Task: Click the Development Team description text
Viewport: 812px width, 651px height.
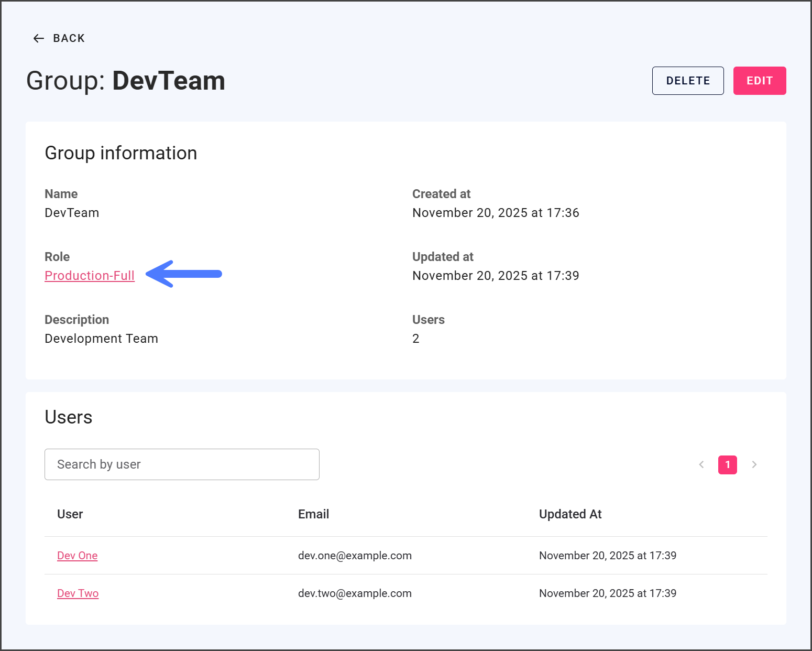Action: tap(101, 339)
